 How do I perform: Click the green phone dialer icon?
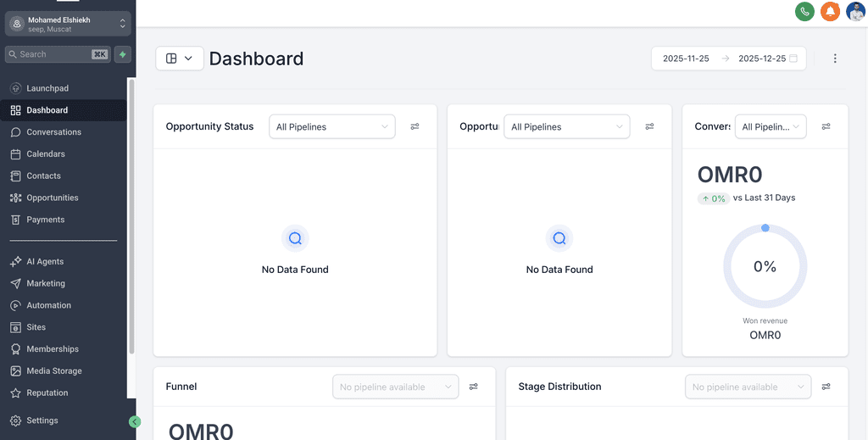(804, 12)
